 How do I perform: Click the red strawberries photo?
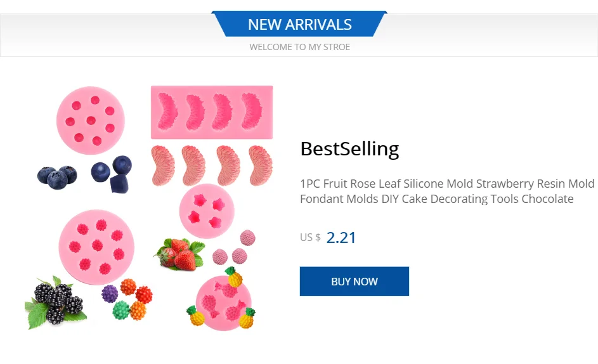click(180, 254)
